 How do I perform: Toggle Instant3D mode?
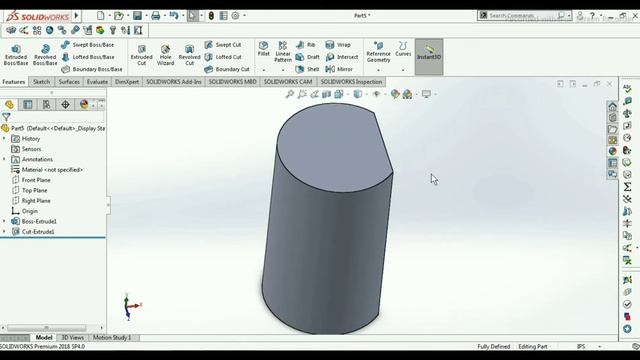[429, 56]
